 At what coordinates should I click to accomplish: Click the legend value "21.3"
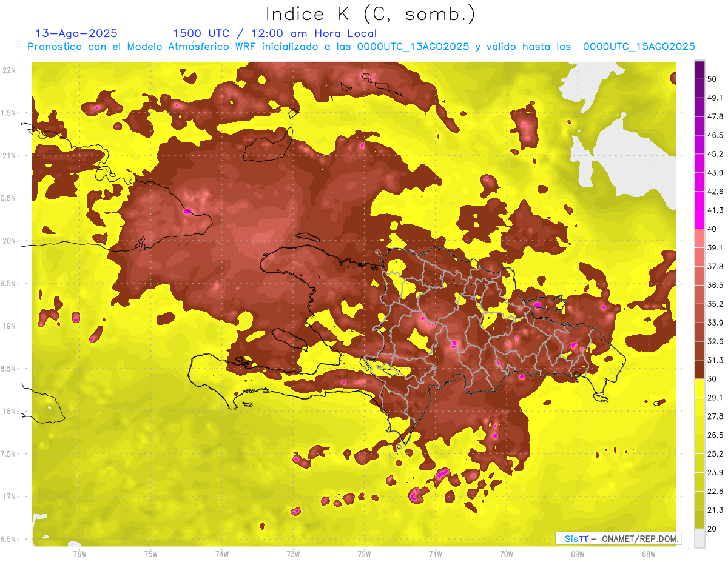[x=715, y=510]
